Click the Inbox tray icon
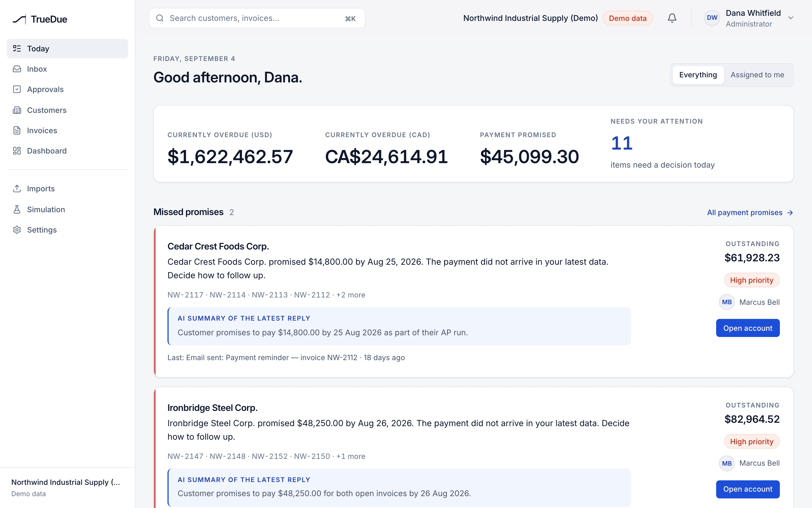Viewport: 812px width, 508px height. point(17,69)
